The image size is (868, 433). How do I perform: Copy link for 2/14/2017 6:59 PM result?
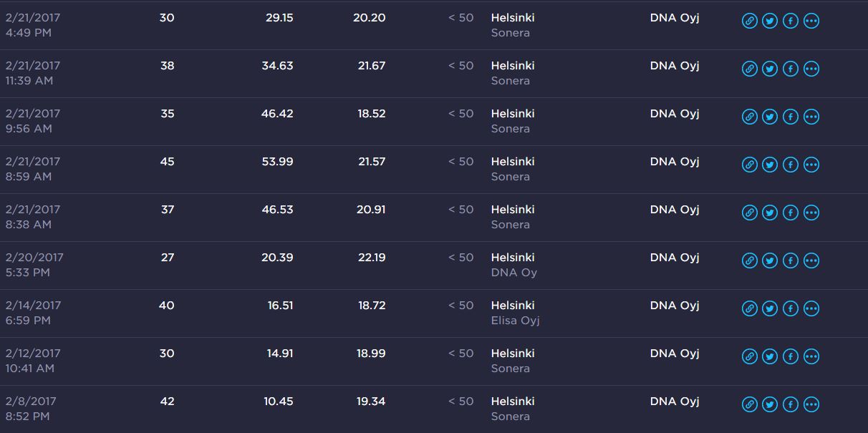tap(749, 308)
